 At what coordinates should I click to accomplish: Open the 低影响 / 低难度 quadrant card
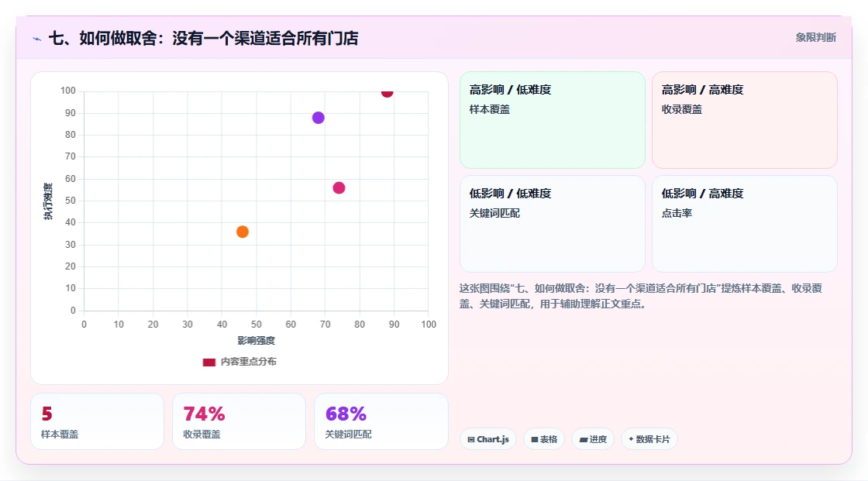pos(553,224)
